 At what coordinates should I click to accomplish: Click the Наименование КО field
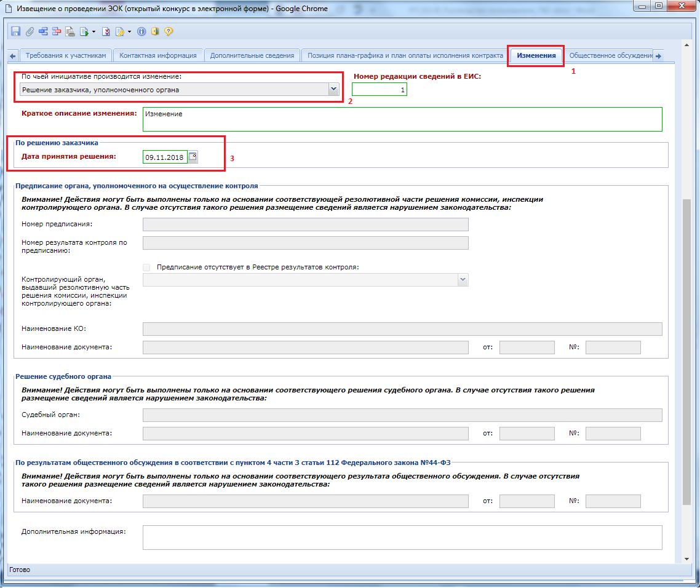[402, 329]
